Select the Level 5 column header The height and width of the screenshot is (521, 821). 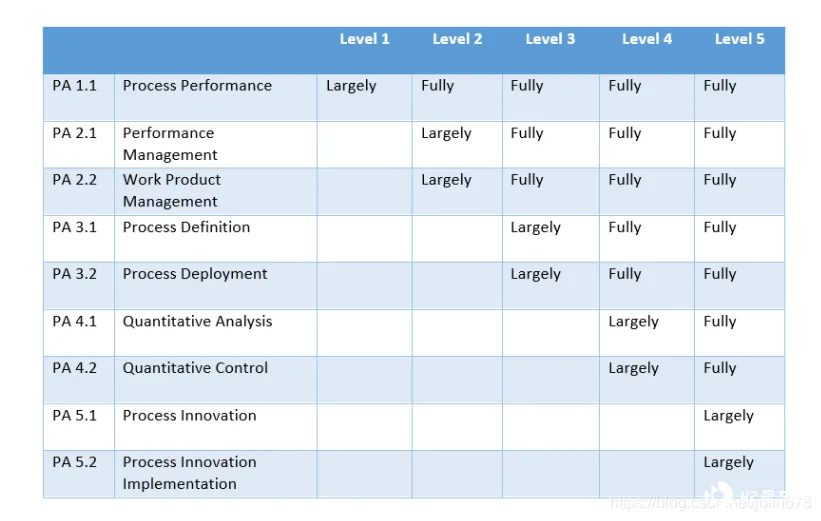(739, 39)
